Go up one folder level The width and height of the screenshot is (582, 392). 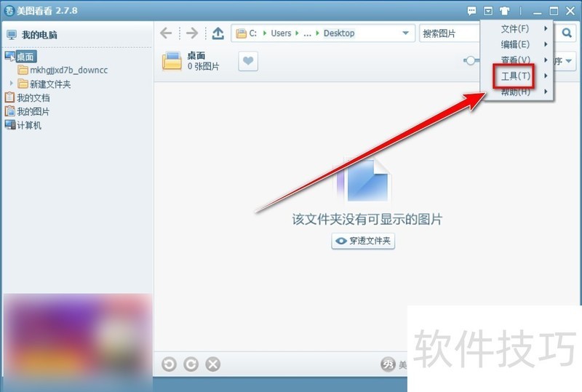218,33
